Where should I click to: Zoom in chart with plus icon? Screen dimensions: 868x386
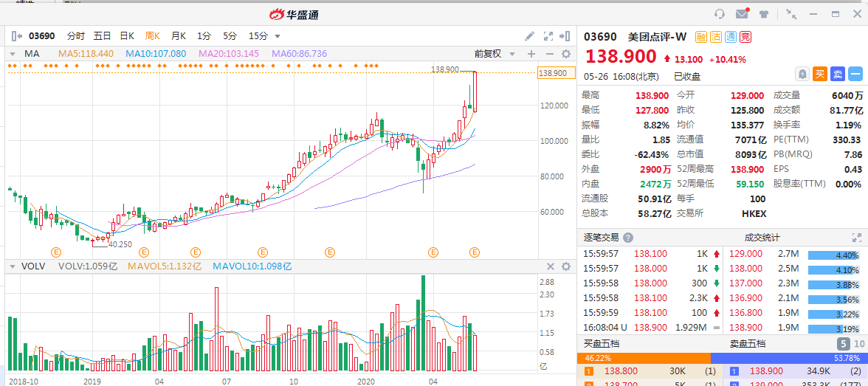531,54
